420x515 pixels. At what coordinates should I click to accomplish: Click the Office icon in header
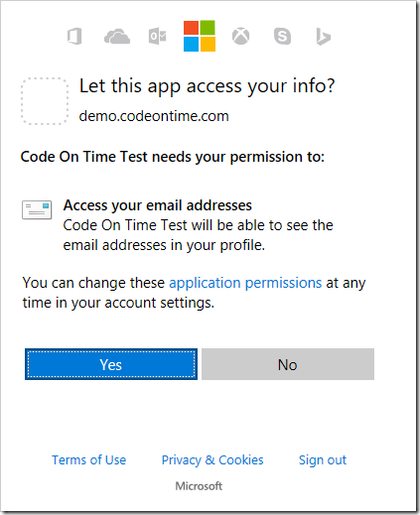pos(74,36)
